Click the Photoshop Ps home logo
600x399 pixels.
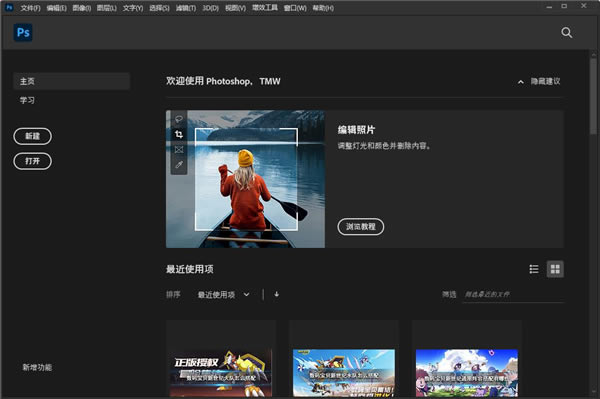pyautogui.click(x=23, y=33)
